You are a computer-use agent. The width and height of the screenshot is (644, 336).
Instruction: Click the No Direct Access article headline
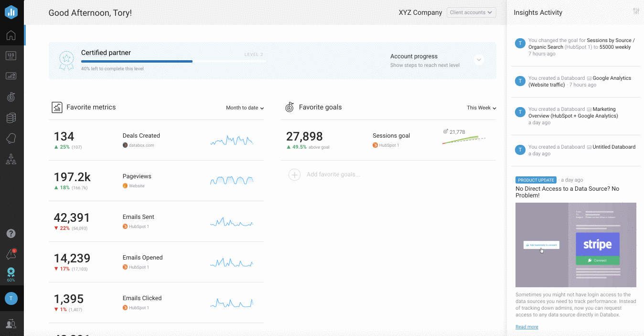pyautogui.click(x=567, y=192)
